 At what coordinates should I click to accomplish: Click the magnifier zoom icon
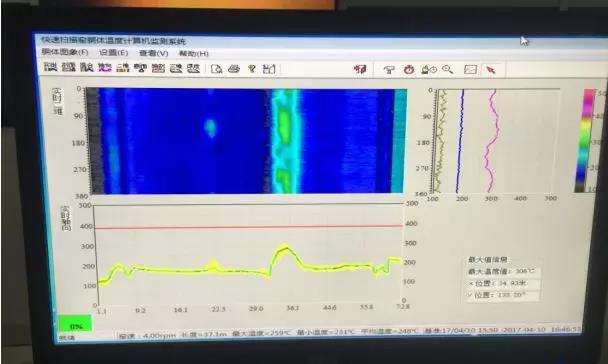pyautogui.click(x=447, y=70)
